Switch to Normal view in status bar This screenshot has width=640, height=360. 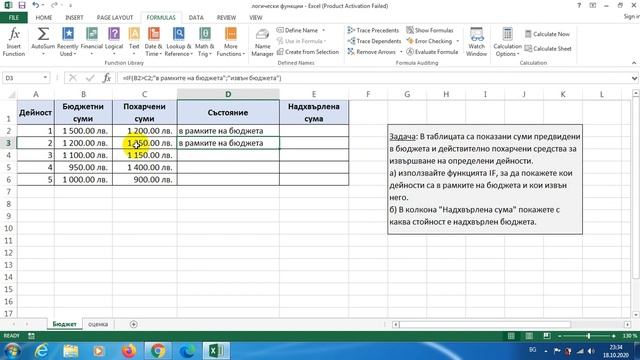511,336
